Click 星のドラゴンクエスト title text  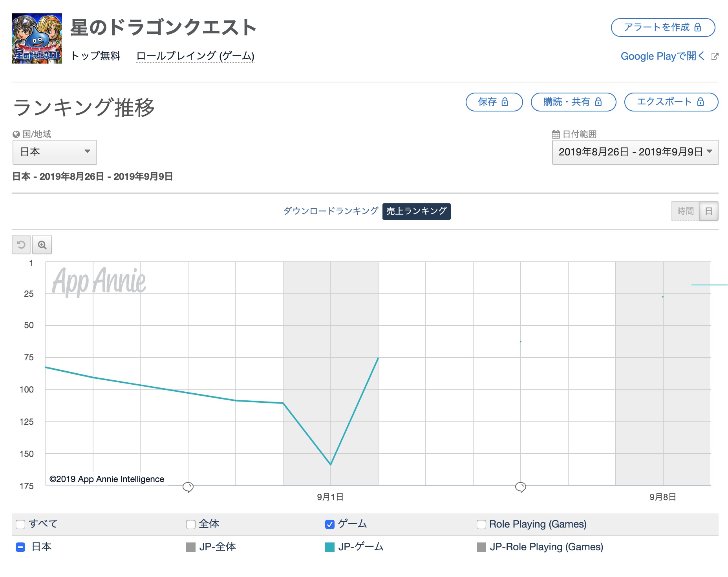click(x=163, y=27)
